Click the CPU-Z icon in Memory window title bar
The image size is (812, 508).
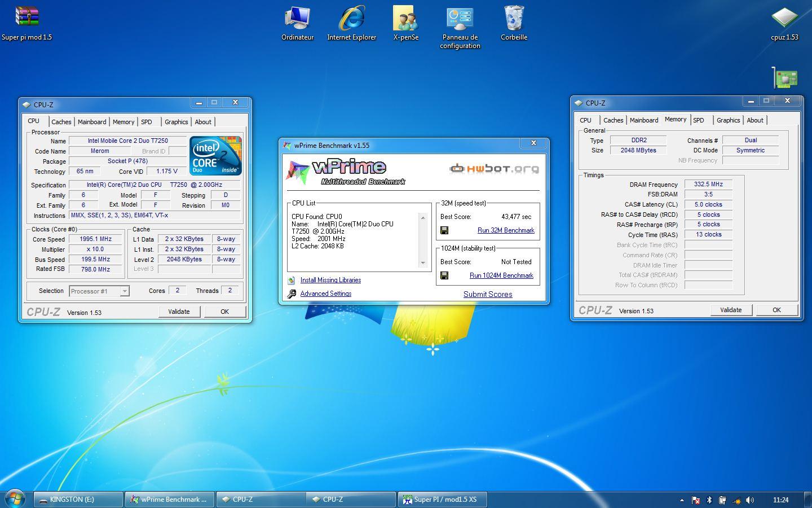[579, 103]
